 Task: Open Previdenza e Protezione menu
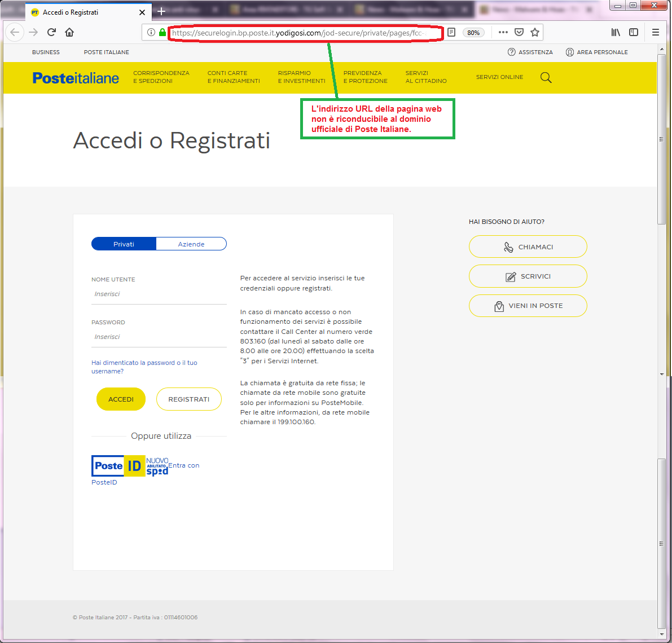pyautogui.click(x=365, y=77)
